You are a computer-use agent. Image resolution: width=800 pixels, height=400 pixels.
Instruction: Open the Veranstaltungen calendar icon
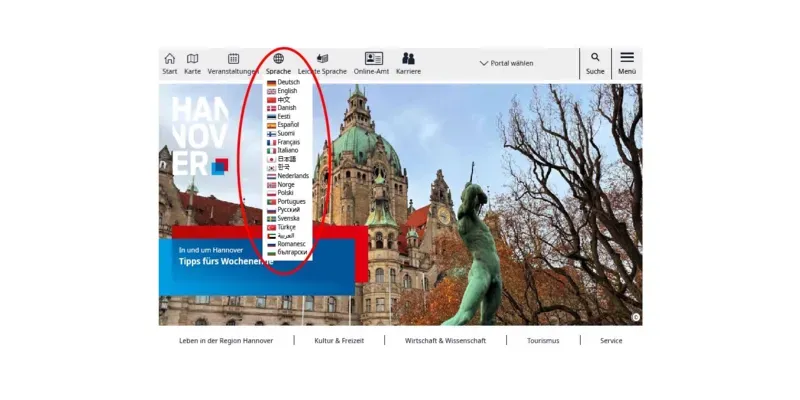pos(233,58)
